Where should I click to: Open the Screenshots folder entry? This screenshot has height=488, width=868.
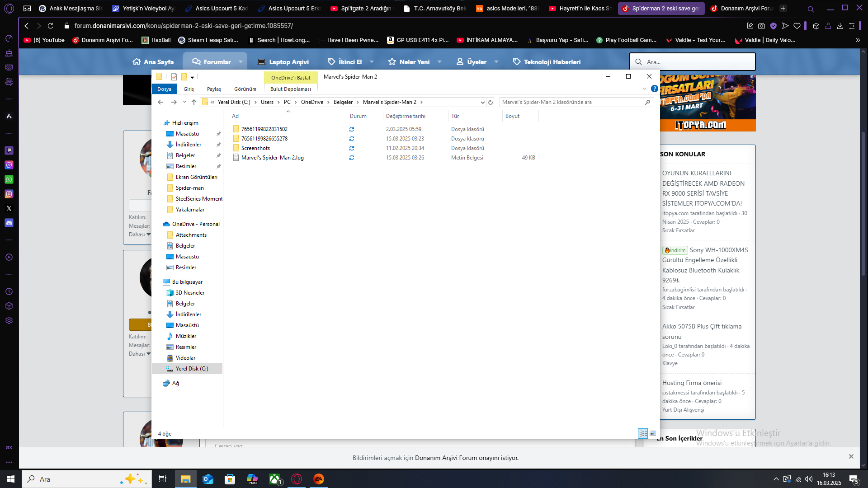(x=255, y=148)
